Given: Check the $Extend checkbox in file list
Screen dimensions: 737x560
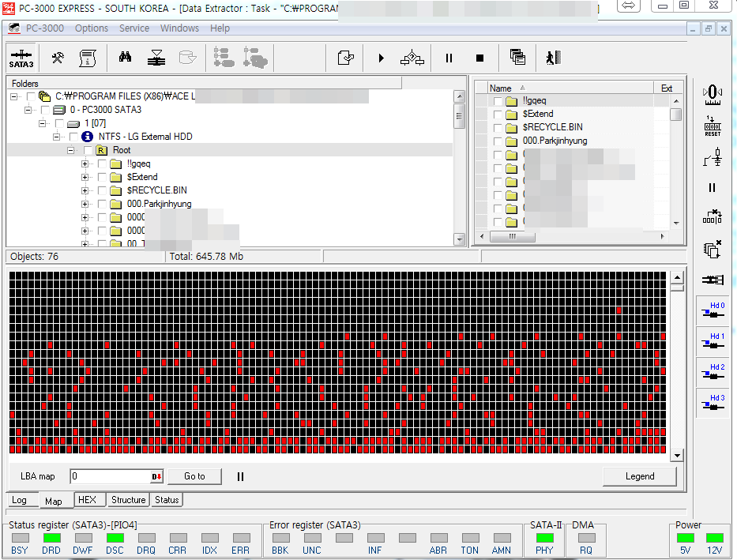Looking at the screenshot, I should (496, 115).
